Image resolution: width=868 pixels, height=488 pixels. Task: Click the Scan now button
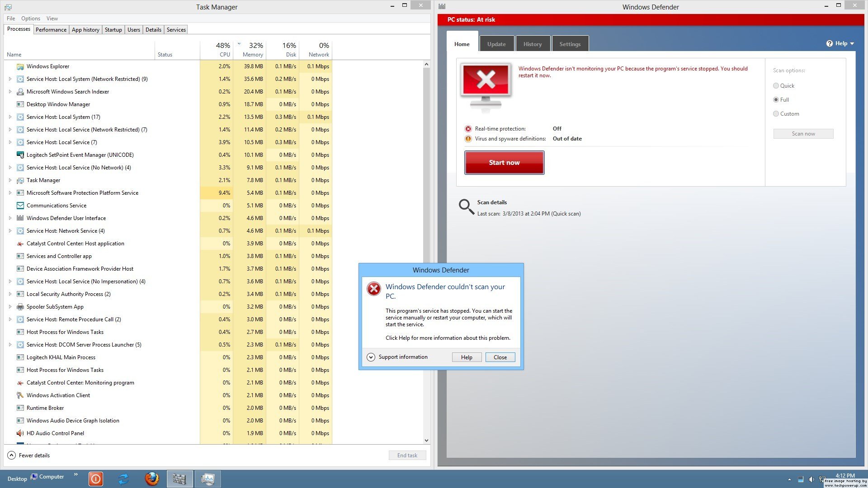803,134
